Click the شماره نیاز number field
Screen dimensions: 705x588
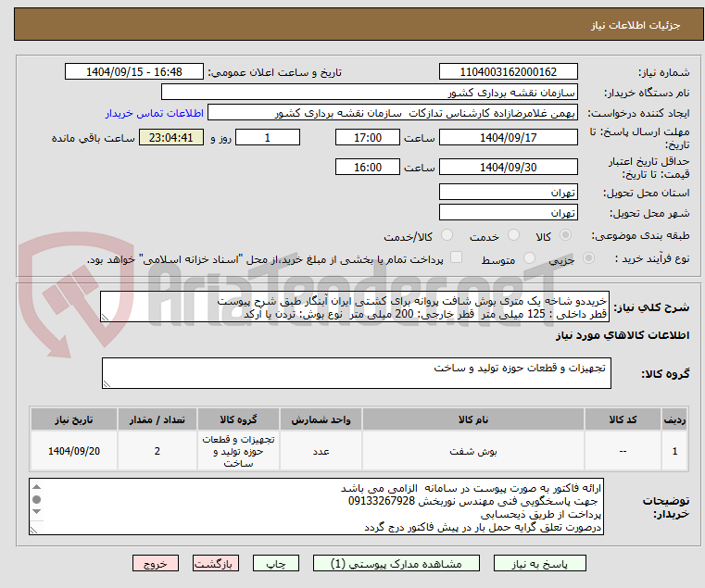click(x=509, y=71)
